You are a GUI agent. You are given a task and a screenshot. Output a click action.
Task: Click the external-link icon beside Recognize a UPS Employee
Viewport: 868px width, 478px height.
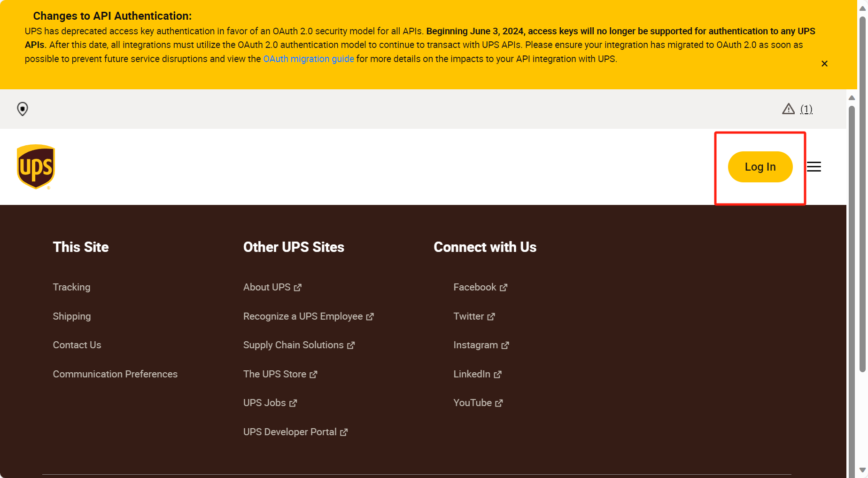tap(370, 316)
